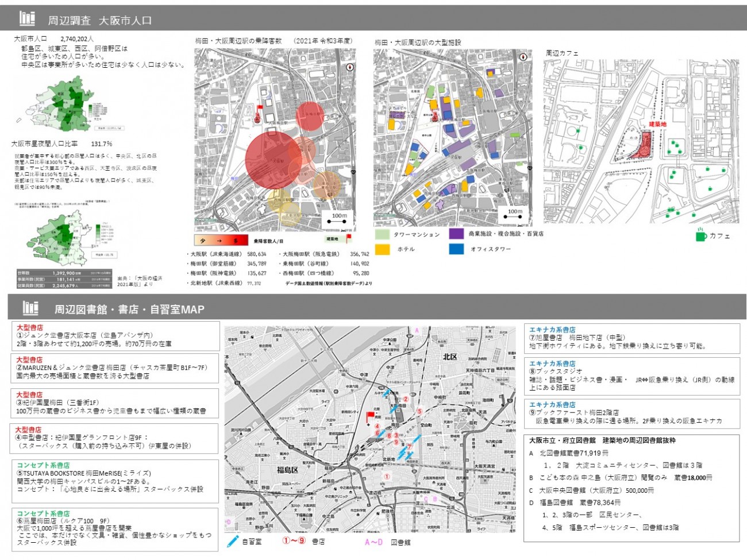The width and height of the screenshot is (747, 560).
Task: Click the books icon beside 周辺図書館 header
Action: (30, 308)
